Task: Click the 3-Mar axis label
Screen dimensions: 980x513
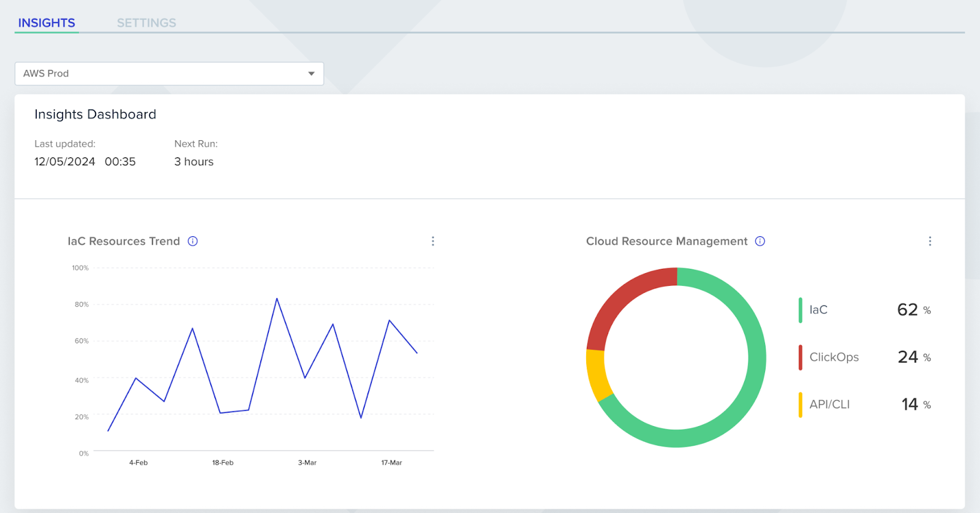Action: pos(307,463)
